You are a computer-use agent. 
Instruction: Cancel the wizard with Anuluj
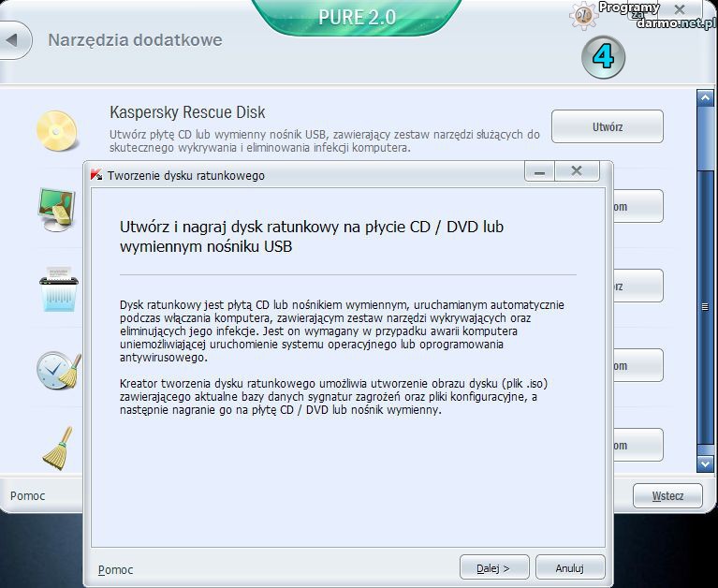coord(570,567)
